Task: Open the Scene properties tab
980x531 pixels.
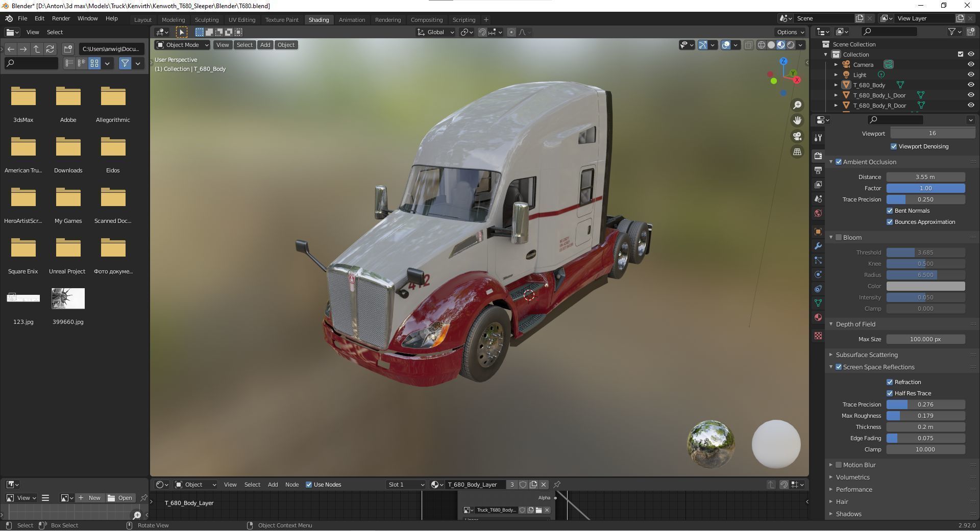Action: pyautogui.click(x=818, y=199)
